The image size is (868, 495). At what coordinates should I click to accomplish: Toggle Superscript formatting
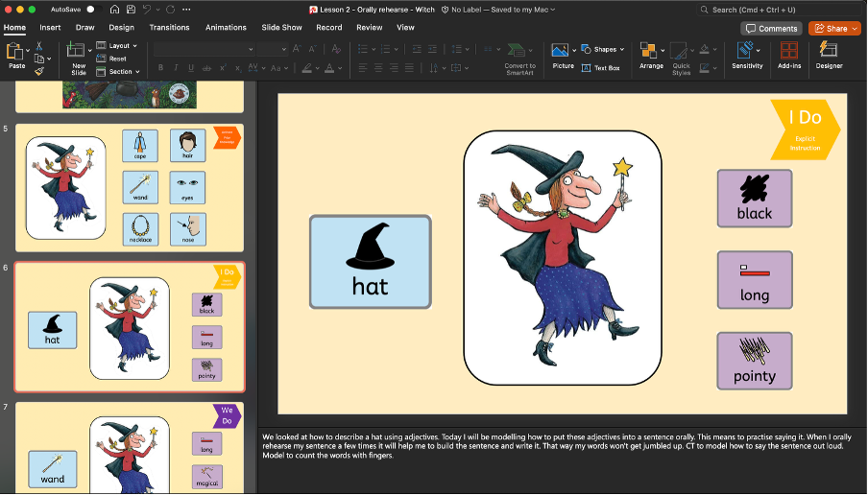pos(223,68)
